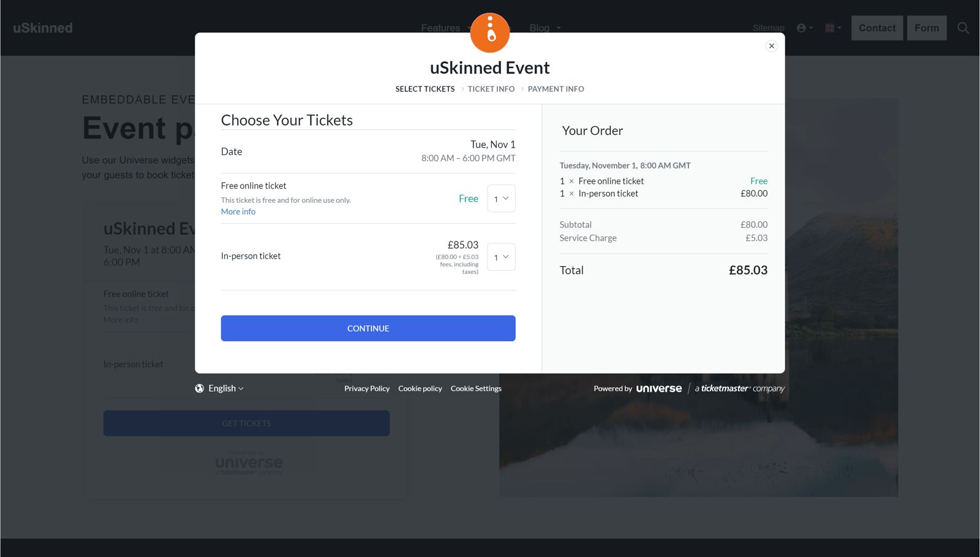Open the Free online ticket quantity dropdown
This screenshot has height=557, width=980.
[501, 198]
